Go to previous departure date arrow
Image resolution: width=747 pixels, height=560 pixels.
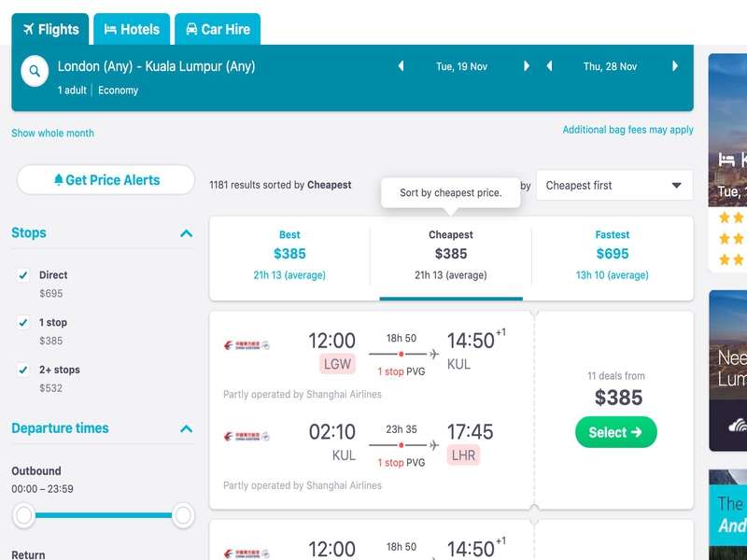[x=401, y=66]
